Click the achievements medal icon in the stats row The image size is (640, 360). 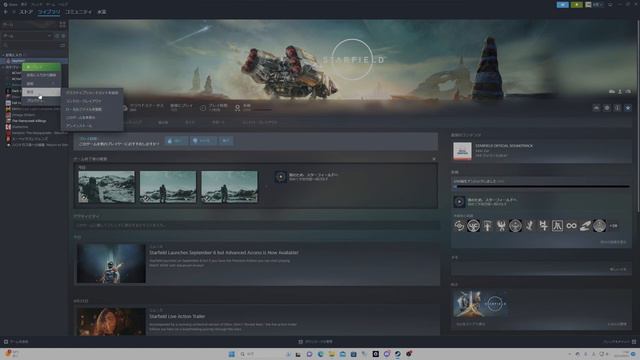238,108
